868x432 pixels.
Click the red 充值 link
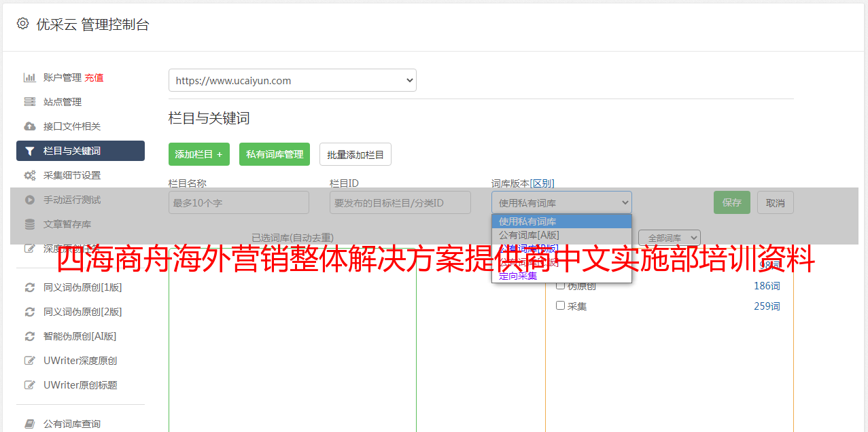coord(94,77)
